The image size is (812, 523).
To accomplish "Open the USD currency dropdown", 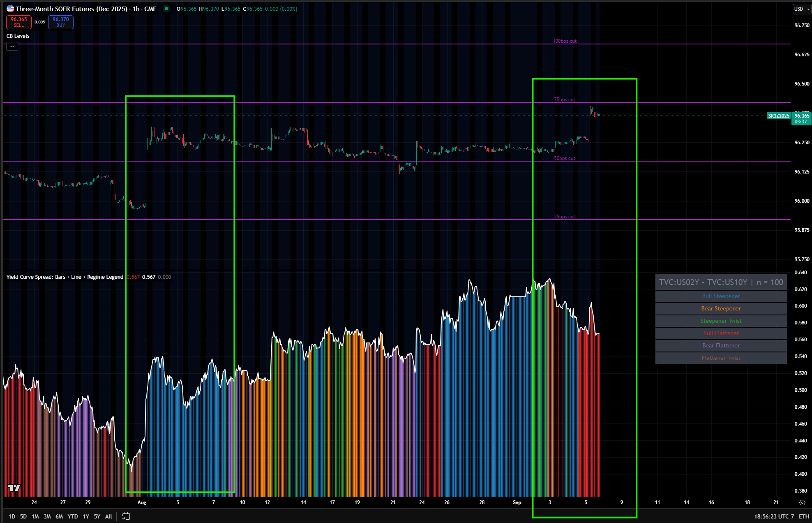I will click(801, 9).
